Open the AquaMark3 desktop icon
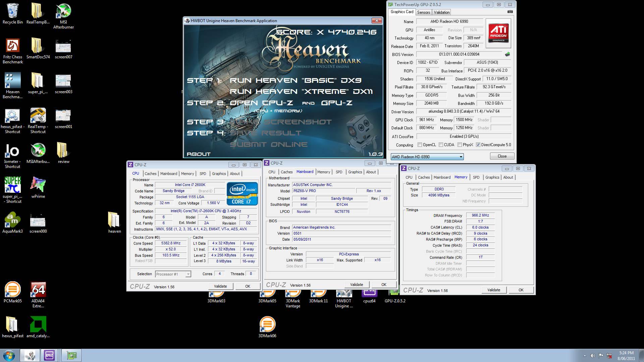This screenshot has width=644, height=362. [x=13, y=223]
